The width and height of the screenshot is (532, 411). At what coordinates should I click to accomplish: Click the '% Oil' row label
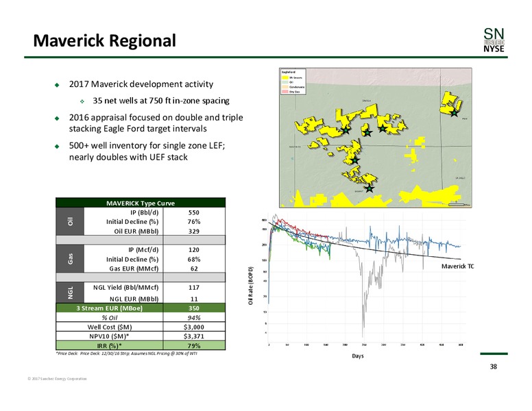click(x=109, y=318)
